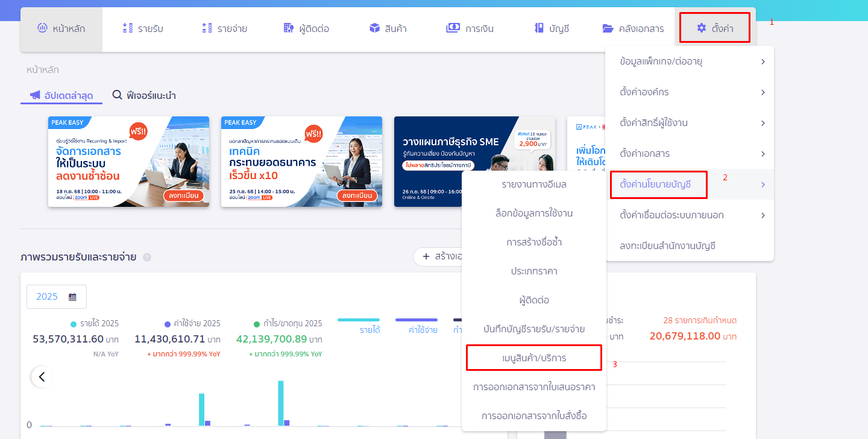This screenshot has width=868, height=439.
Task: Click the help icon beside ภาพรวมรายรับและรายจ่าย
Action: tap(147, 257)
